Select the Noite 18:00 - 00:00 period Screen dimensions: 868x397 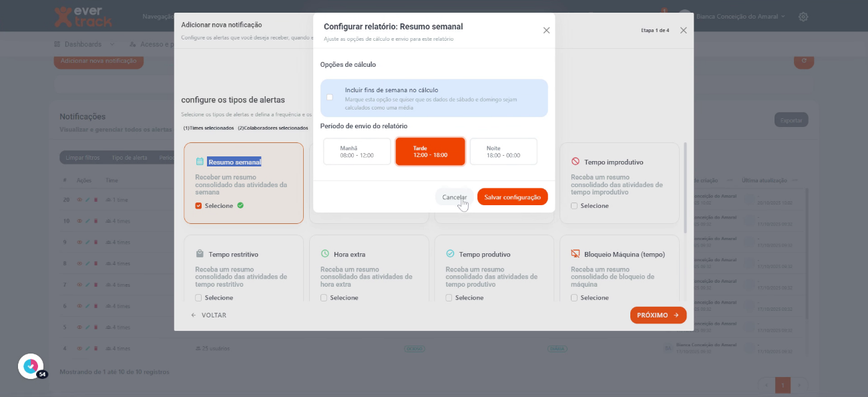503,152
